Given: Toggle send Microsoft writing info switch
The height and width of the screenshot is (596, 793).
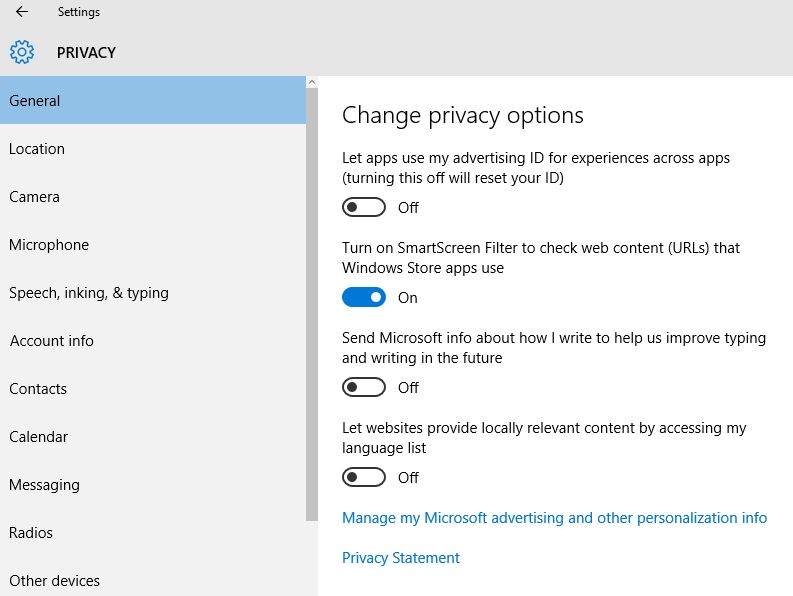Looking at the screenshot, I should click(364, 387).
